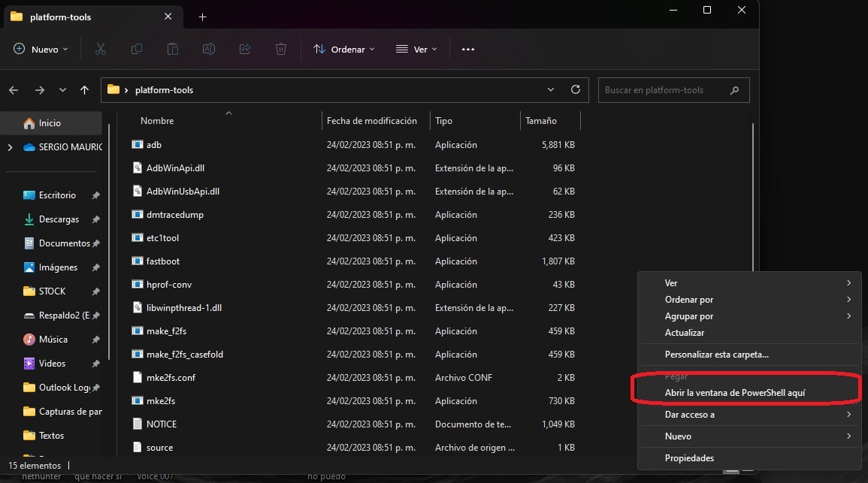Open the Ver dropdown
The width and height of the screenshot is (868, 483).
(x=416, y=49)
